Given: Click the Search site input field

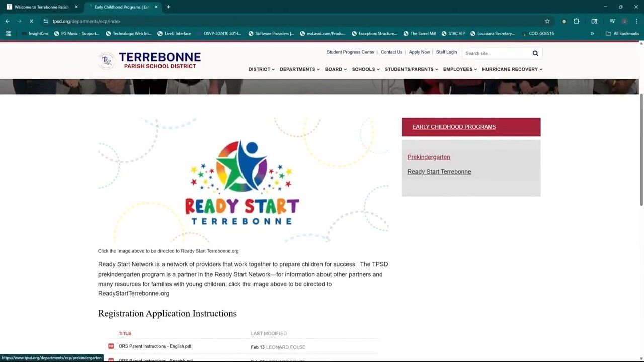Looking at the screenshot, I should [x=497, y=53].
